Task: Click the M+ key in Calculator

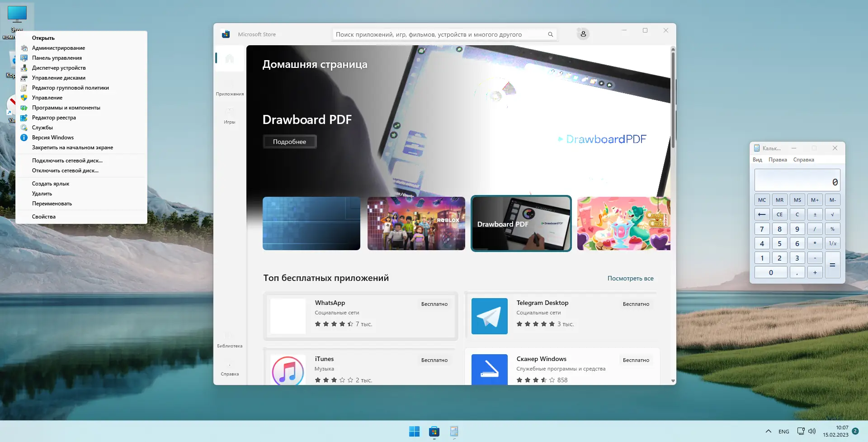Action: click(815, 200)
